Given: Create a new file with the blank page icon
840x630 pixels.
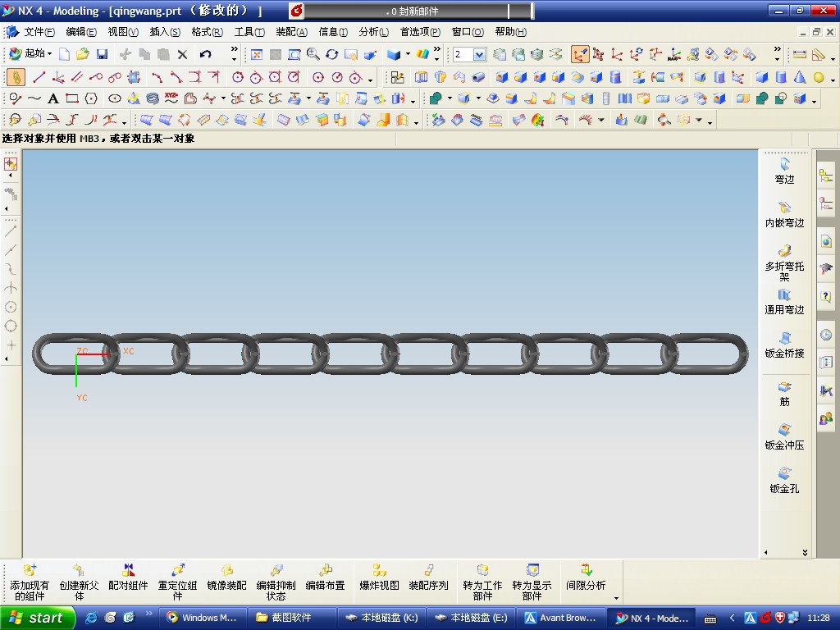Looking at the screenshot, I should click(64, 54).
